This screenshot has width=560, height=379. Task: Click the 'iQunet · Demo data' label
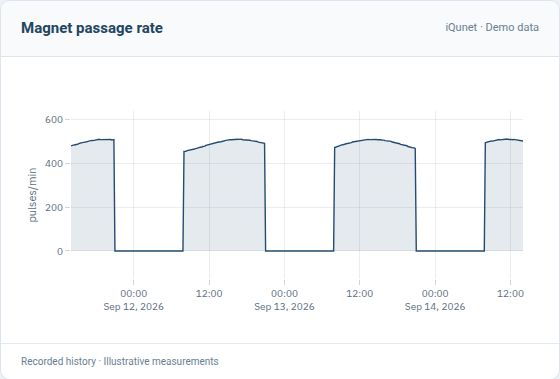tap(492, 28)
